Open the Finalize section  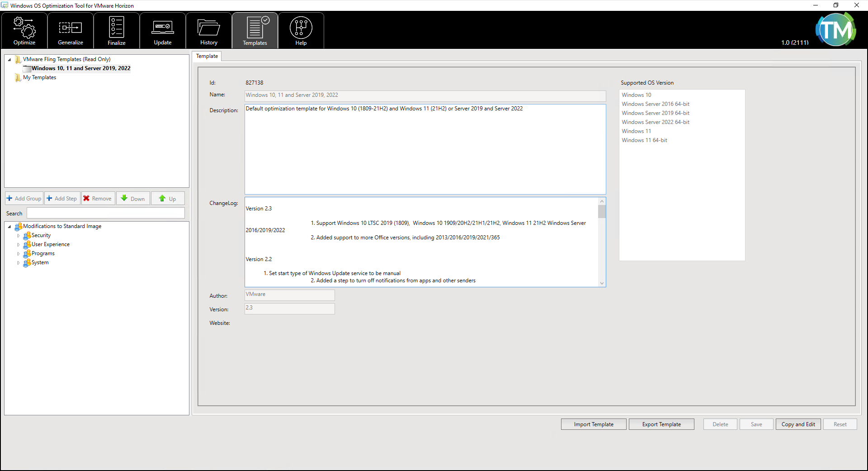click(117, 30)
